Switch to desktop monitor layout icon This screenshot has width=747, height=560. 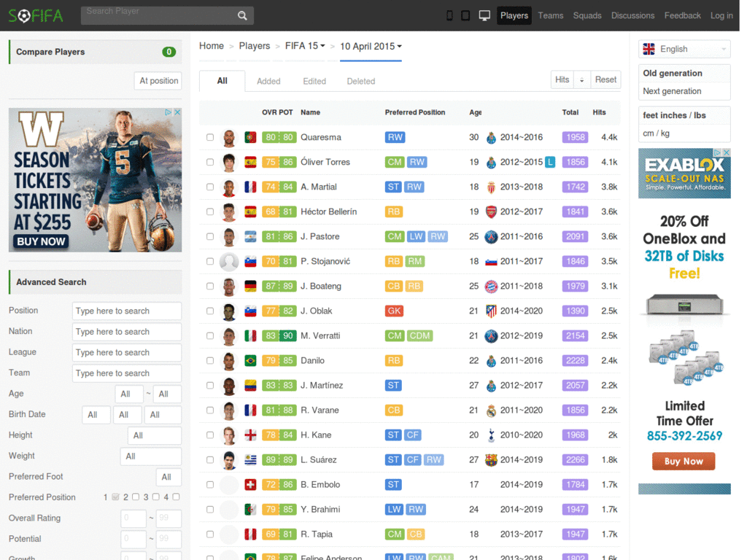point(484,15)
